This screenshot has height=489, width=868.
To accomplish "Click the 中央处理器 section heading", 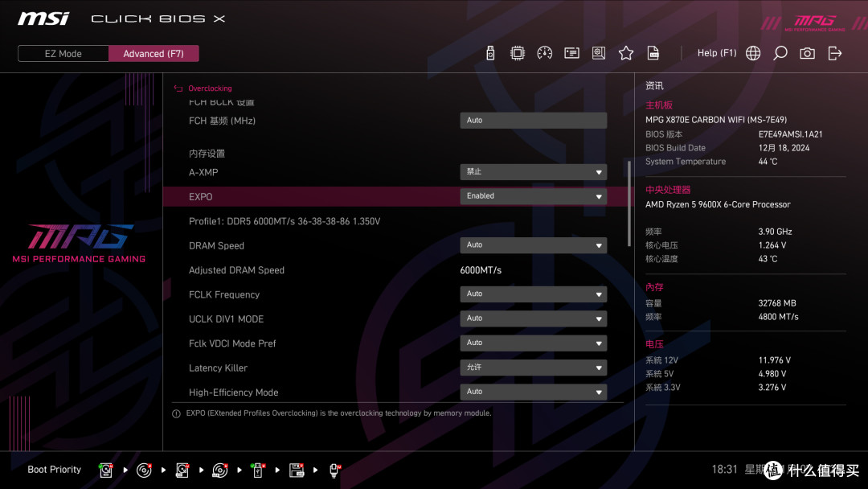I will [x=668, y=189].
